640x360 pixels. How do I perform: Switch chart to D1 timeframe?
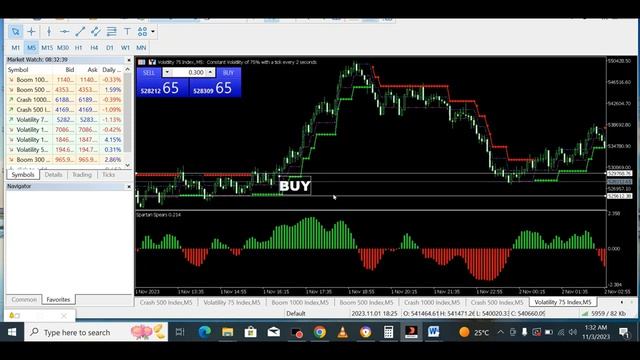[110, 48]
